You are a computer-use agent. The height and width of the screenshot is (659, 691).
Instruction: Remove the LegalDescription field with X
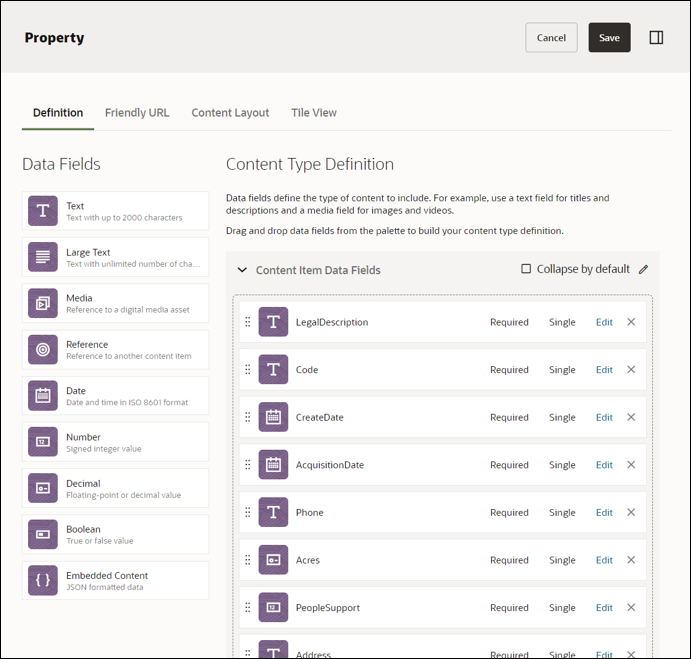point(631,322)
